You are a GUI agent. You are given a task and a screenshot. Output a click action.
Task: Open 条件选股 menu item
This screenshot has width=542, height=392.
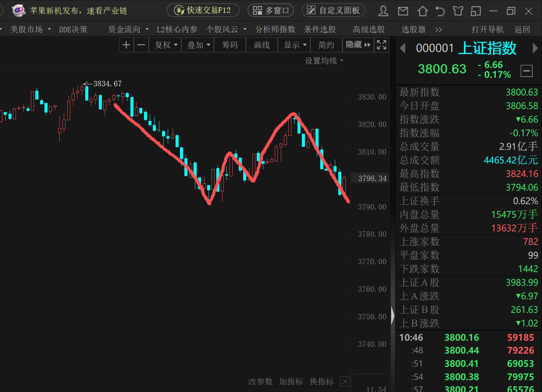320,30
